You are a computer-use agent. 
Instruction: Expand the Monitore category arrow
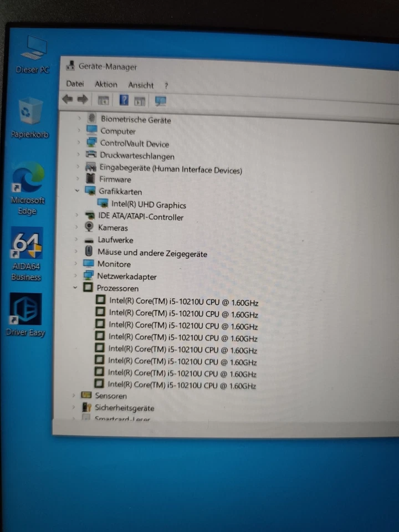[76, 263]
